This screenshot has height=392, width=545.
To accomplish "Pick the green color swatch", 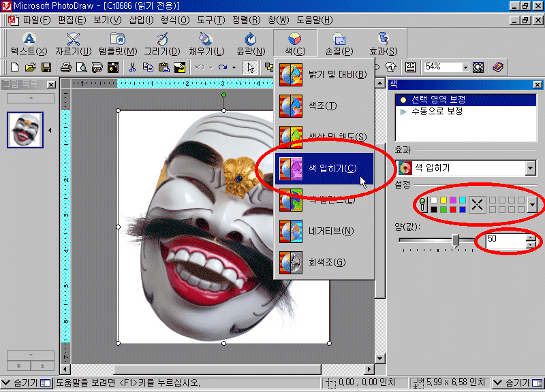I will [443, 210].
